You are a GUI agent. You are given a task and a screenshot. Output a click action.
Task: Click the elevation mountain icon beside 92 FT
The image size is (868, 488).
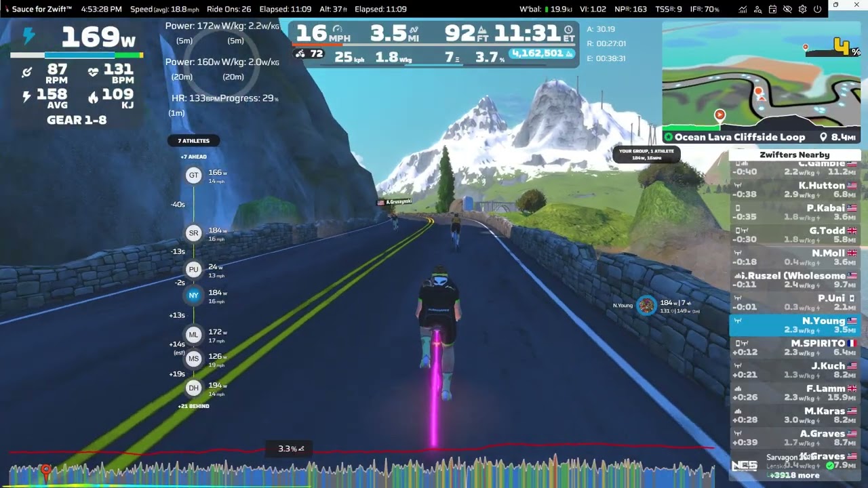click(x=482, y=30)
